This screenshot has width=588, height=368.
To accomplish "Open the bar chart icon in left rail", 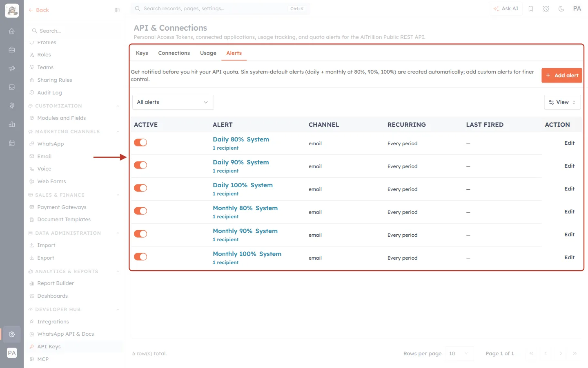I will 12,124.
